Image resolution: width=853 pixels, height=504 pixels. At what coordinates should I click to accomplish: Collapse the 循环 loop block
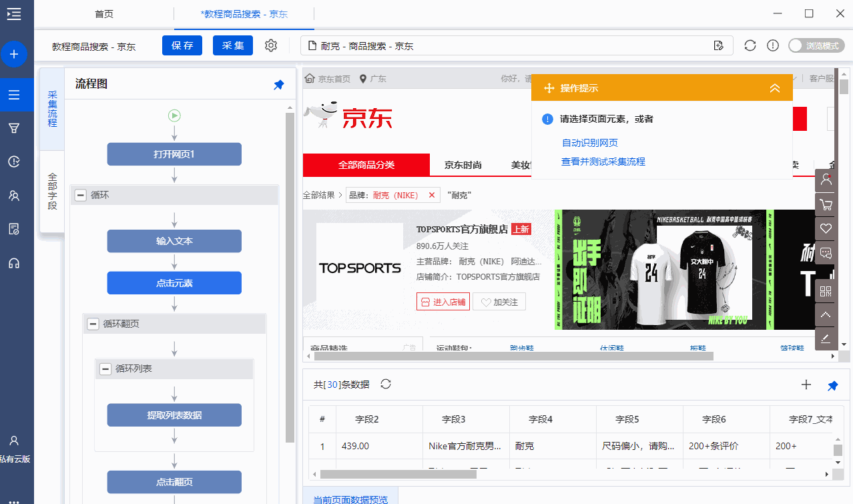coord(81,195)
